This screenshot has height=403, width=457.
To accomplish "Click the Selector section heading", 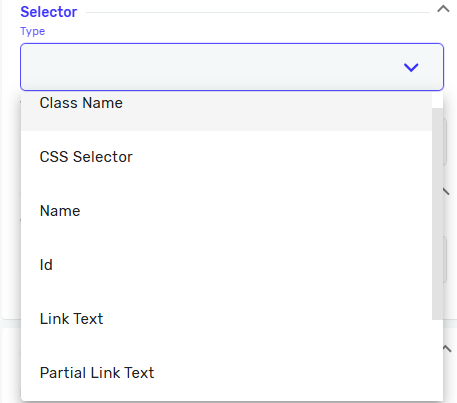I will 49,12.
